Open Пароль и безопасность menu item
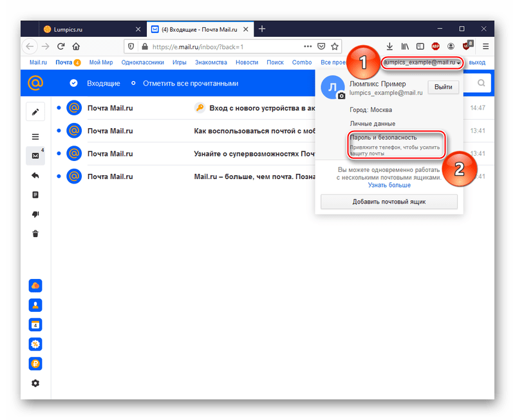Image resolution: width=515 pixels, height=420 pixels. point(383,137)
